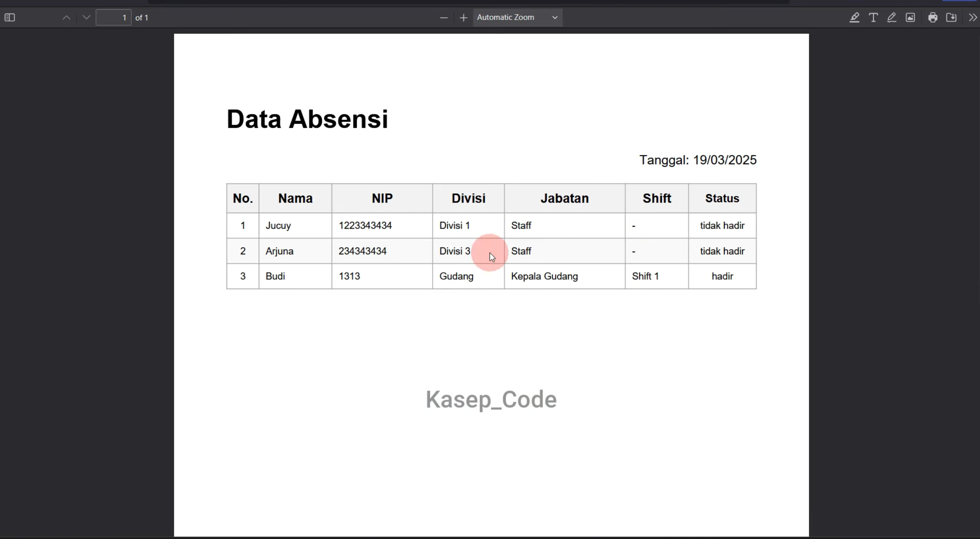Click the 'Divisi' column header
The height and width of the screenshot is (539, 980).
(x=469, y=198)
